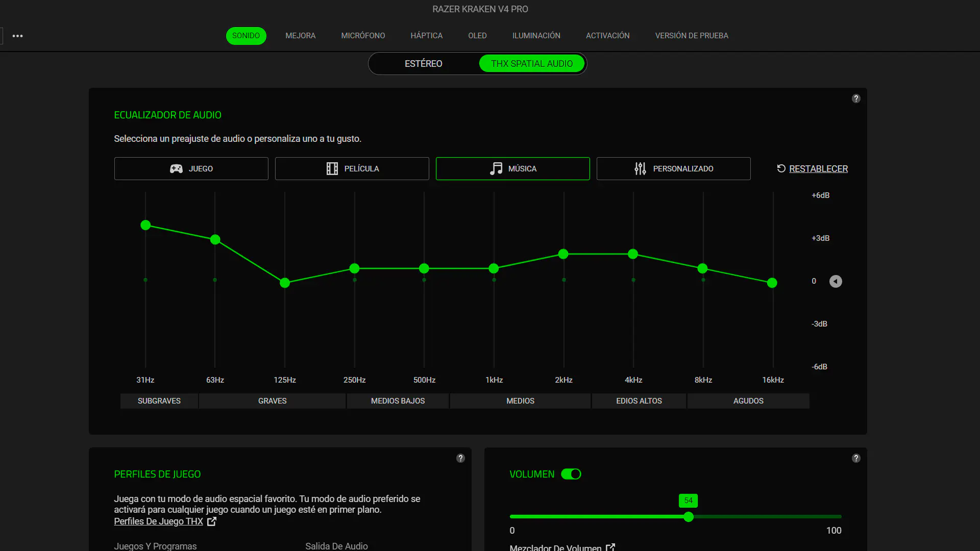Open the Mezclador De Volumen link
The width and height of the screenshot is (980, 551).
555,547
